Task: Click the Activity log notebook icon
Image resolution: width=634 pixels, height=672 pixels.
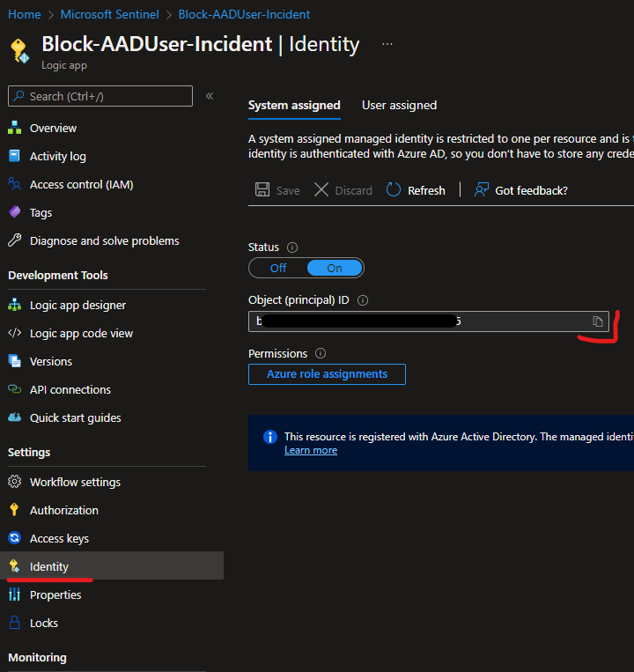Action: 15,156
